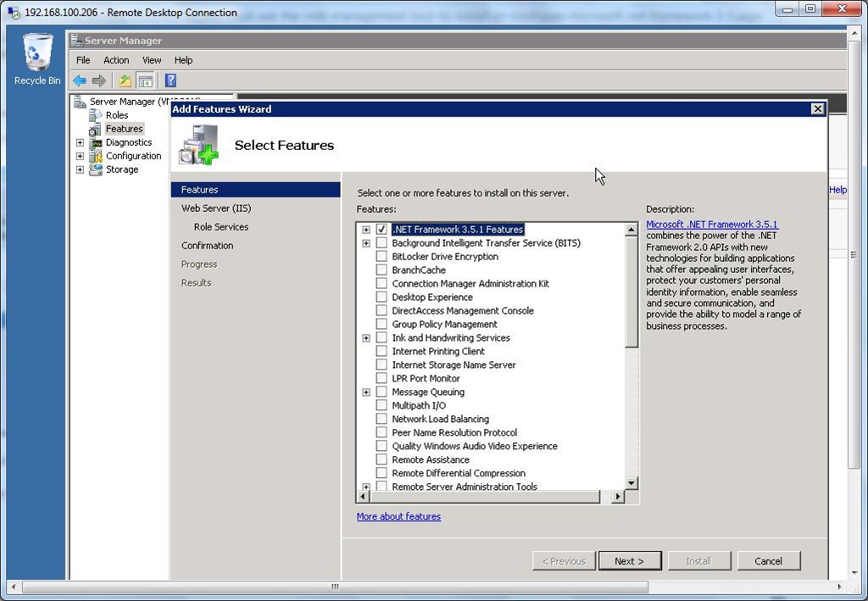Image resolution: width=868 pixels, height=601 pixels.
Task: Select DirectAccess Management Console text row
Action: [463, 310]
